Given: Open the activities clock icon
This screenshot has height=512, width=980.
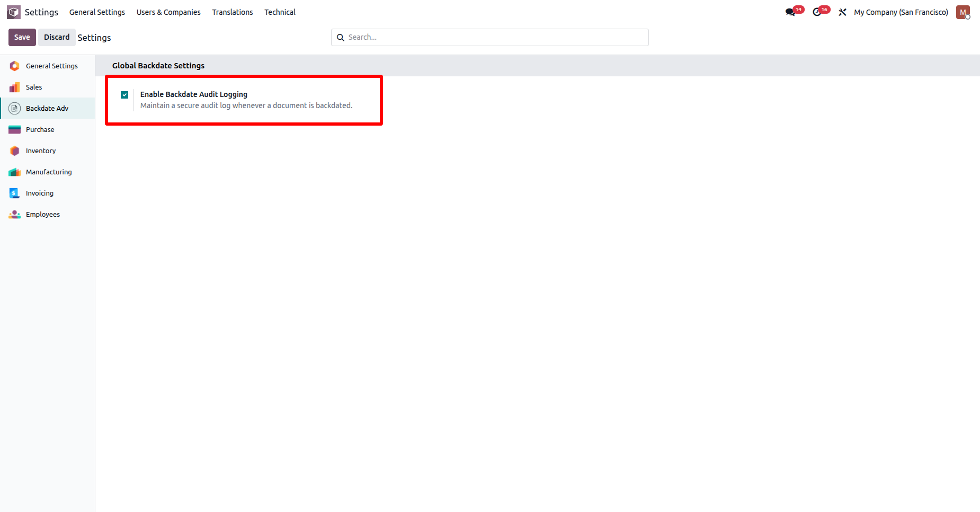Looking at the screenshot, I should [x=817, y=12].
